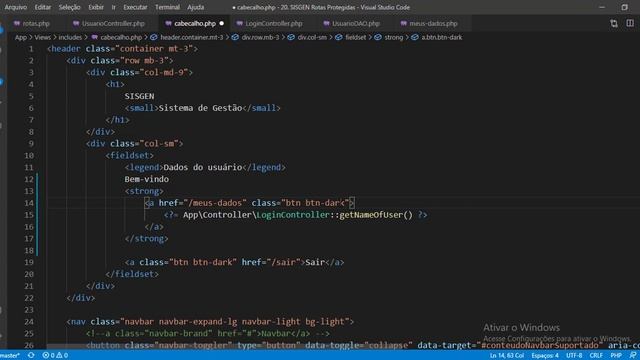
Task: Open the errors and warnings indicator
Action: click(55, 356)
